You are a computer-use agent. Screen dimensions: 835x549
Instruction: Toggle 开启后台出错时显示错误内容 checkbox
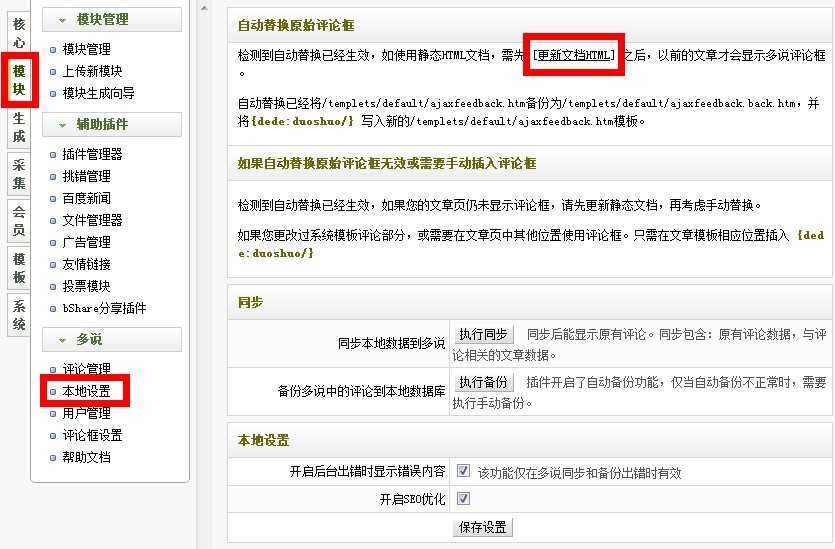click(x=463, y=471)
